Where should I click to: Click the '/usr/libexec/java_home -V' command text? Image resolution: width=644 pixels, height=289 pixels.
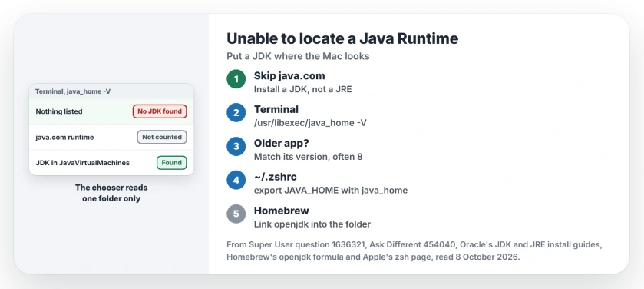click(310, 123)
